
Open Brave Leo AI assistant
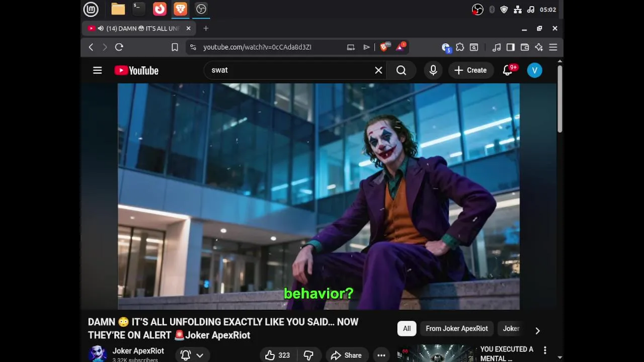click(539, 47)
